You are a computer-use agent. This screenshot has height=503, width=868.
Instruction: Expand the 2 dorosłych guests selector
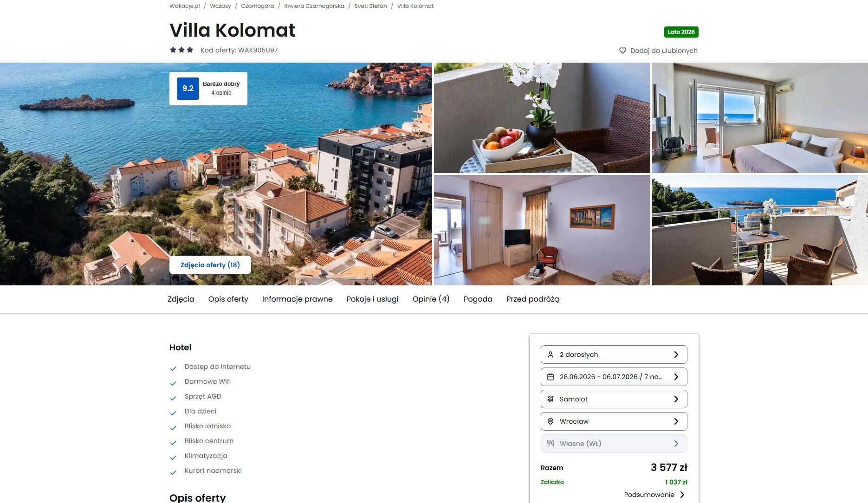pyautogui.click(x=614, y=355)
